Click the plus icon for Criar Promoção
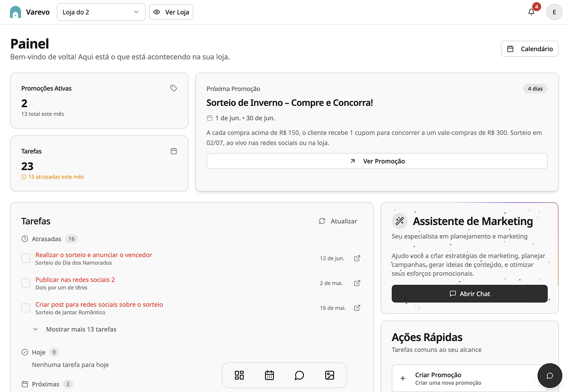 [x=403, y=378]
